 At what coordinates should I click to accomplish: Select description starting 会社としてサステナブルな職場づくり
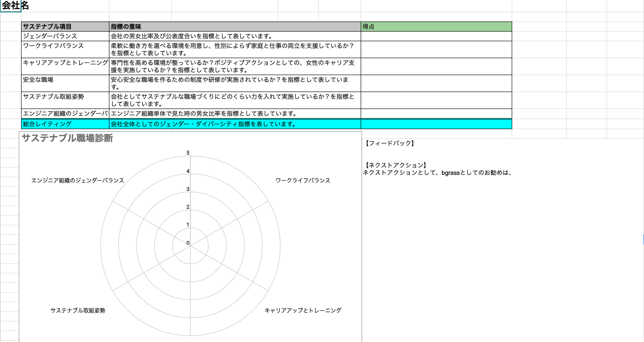click(235, 100)
